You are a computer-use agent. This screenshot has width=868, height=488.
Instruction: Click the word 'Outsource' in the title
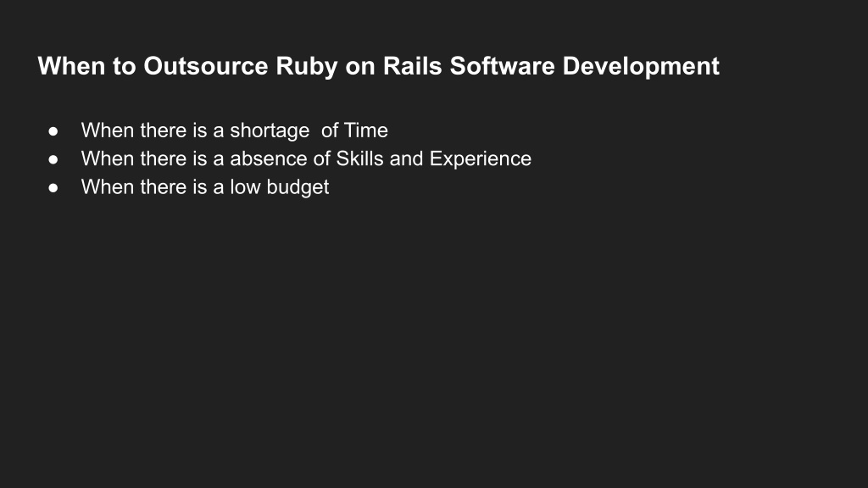pyautogui.click(x=206, y=66)
